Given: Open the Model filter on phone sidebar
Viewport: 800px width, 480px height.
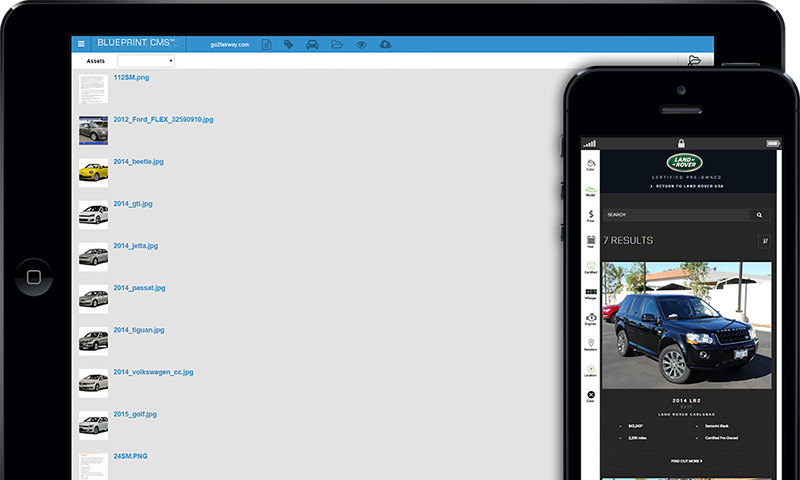Looking at the screenshot, I should [591, 191].
